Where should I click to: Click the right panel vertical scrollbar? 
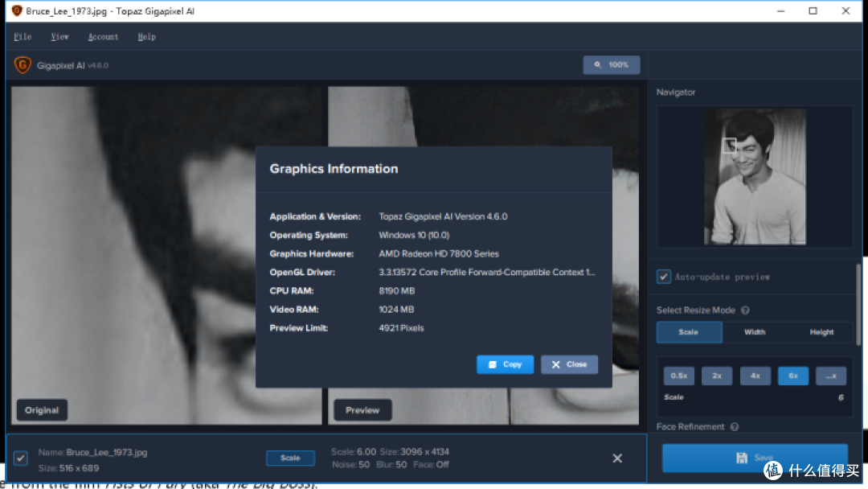click(x=858, y=305)
